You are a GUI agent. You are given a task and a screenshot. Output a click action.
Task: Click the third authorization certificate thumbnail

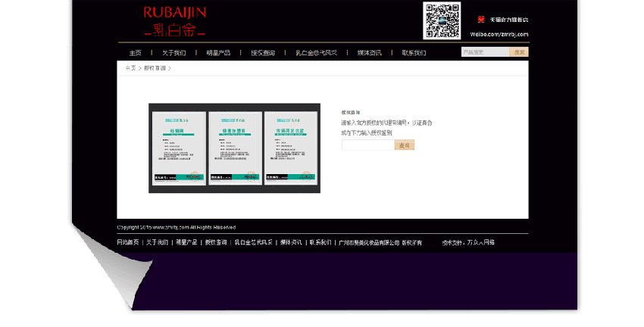click(x=291, y=148)
